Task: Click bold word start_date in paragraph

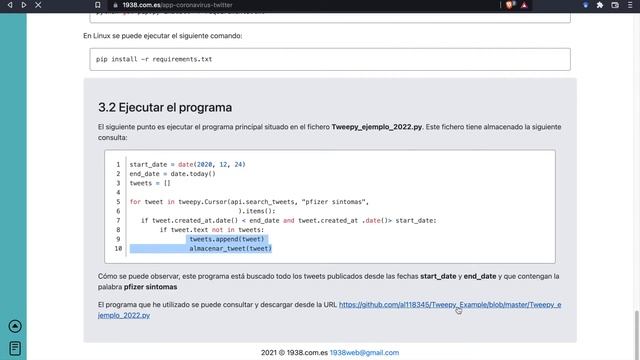Action: 438,276
